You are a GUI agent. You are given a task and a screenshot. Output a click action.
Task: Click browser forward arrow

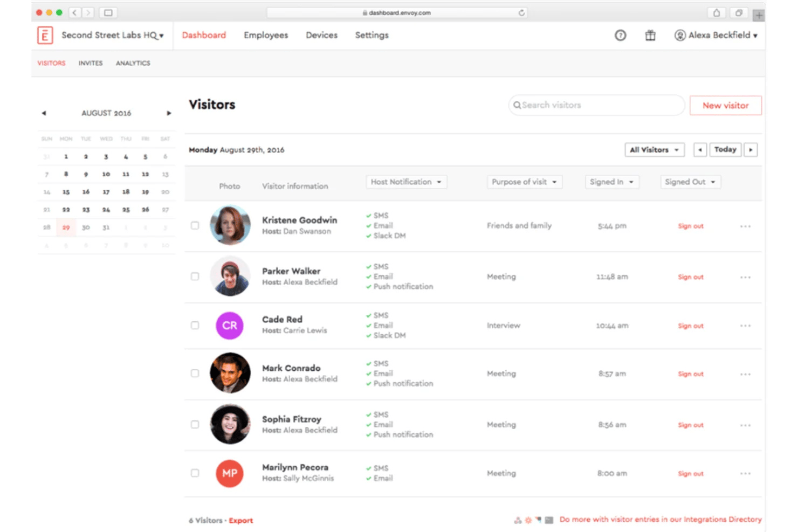coord(88,12)
